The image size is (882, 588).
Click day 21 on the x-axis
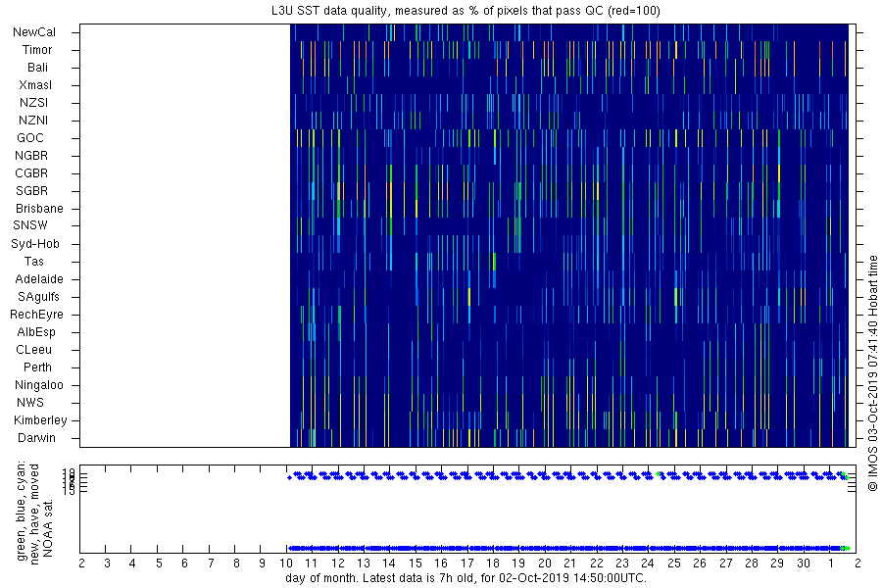tap(569, 563)
